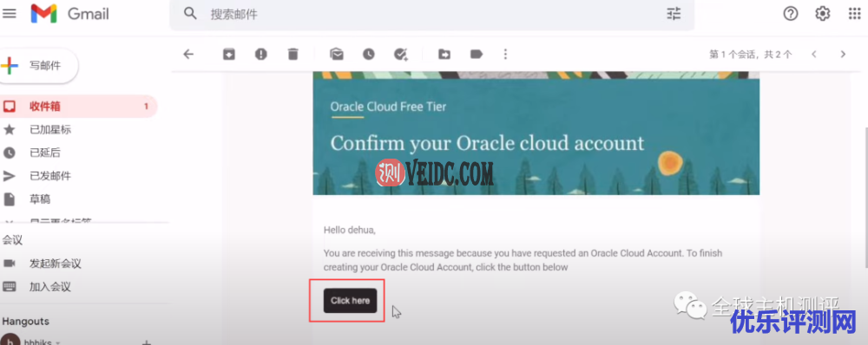Report this email as spam
Image resolution: width=868 pixels, height=345 pixels.
click(x=260, y=54)
